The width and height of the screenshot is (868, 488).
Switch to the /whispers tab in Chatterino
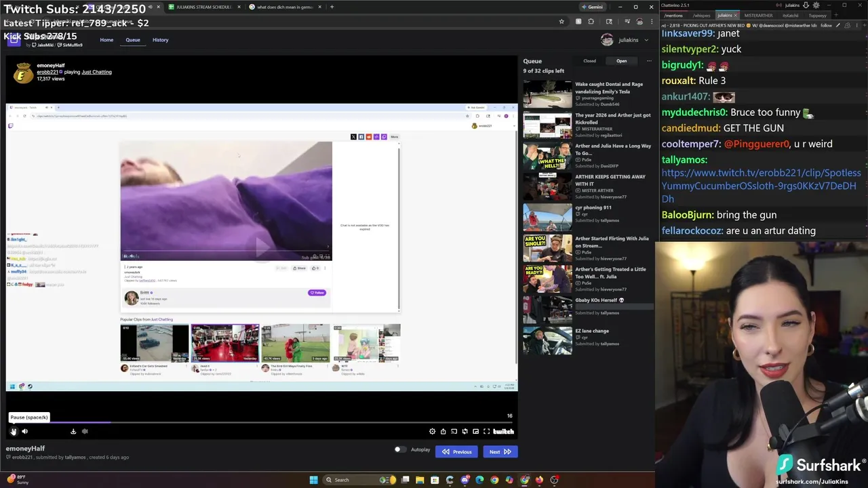pyautogui.click(x=701, y=16)
